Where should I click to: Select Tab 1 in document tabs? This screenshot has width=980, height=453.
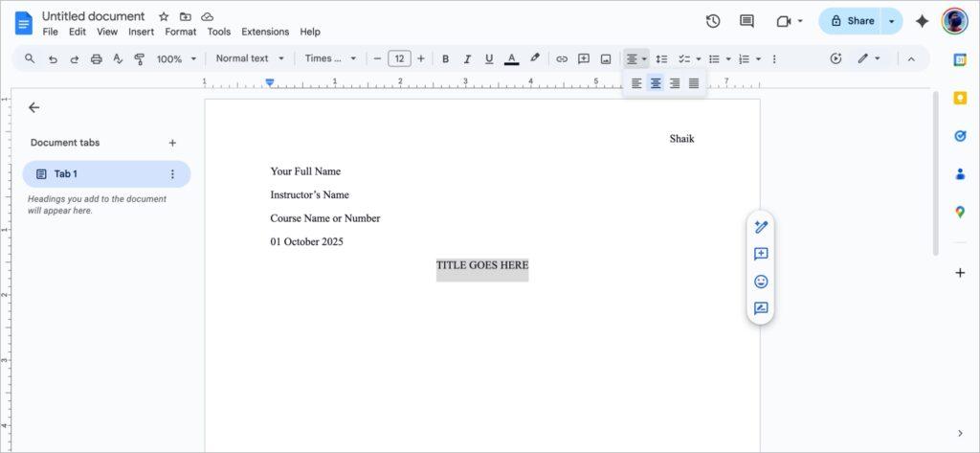tap(105, 174)
